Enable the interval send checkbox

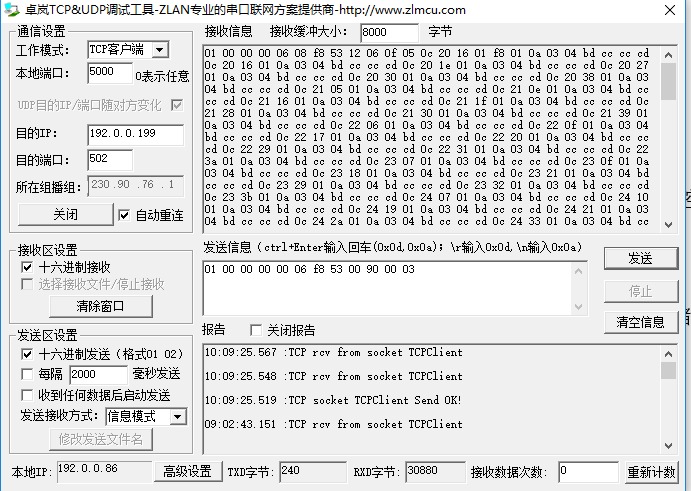click(27, 374)
